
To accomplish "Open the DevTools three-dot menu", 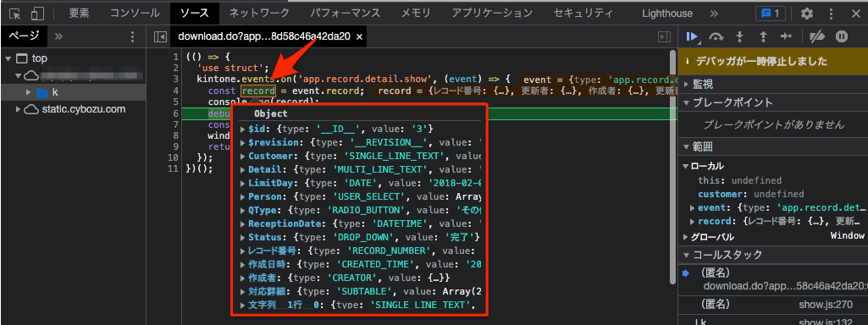I will 831,14.
